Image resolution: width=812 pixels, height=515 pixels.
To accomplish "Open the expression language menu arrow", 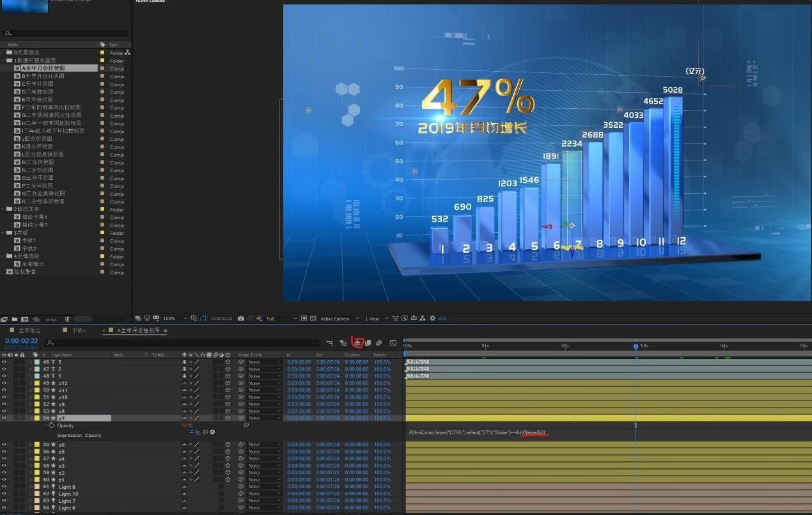I will 212,432.
